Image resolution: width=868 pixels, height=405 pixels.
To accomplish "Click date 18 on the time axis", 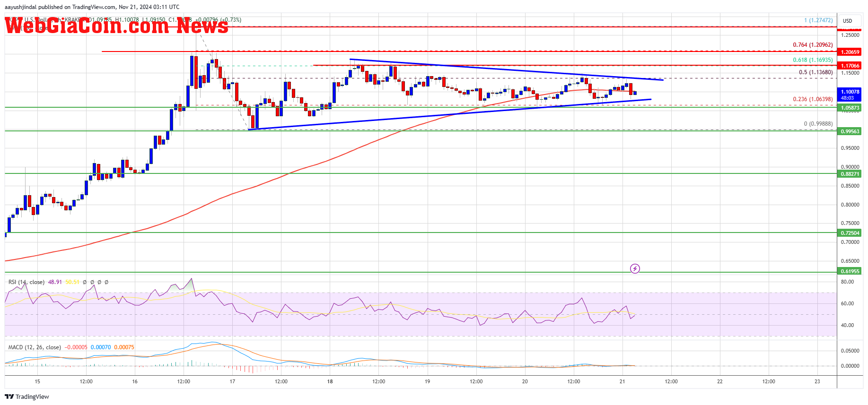I will tap(330, 381).
